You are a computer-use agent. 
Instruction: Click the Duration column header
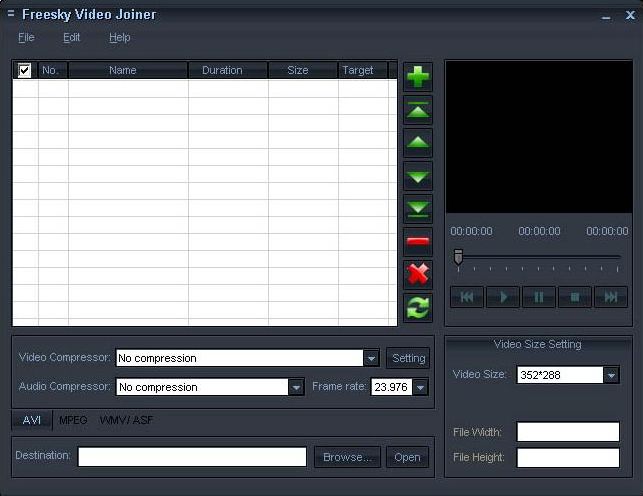[228, 70]
